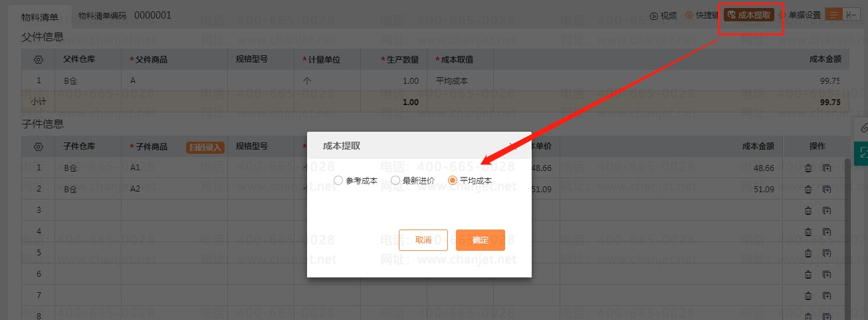
Task: Copy empty child row 7
Action: 827,295
